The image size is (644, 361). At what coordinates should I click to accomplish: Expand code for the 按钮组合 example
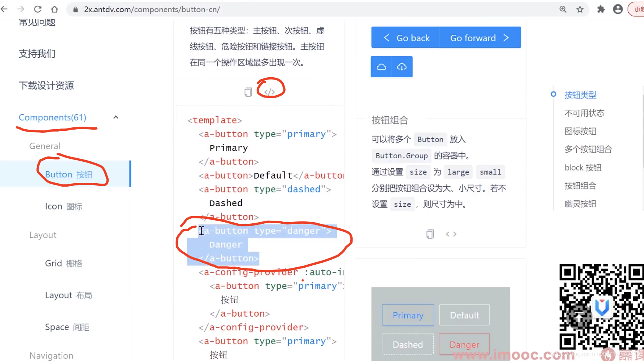click(451, 234)
